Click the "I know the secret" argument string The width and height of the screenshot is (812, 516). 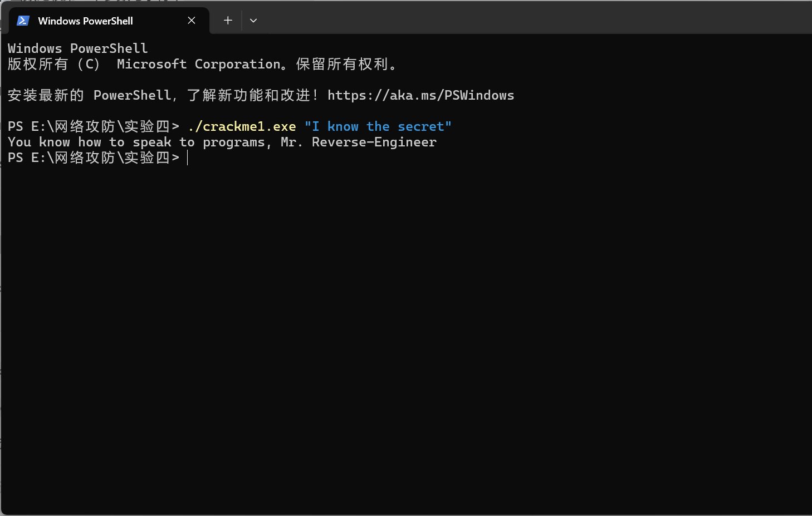pos(378,126)
